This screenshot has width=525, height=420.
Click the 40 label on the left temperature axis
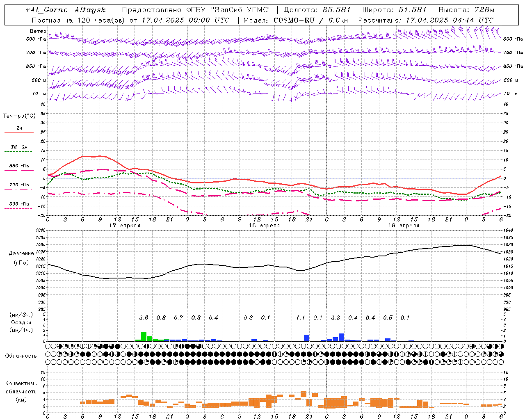[x=43, y=104]
